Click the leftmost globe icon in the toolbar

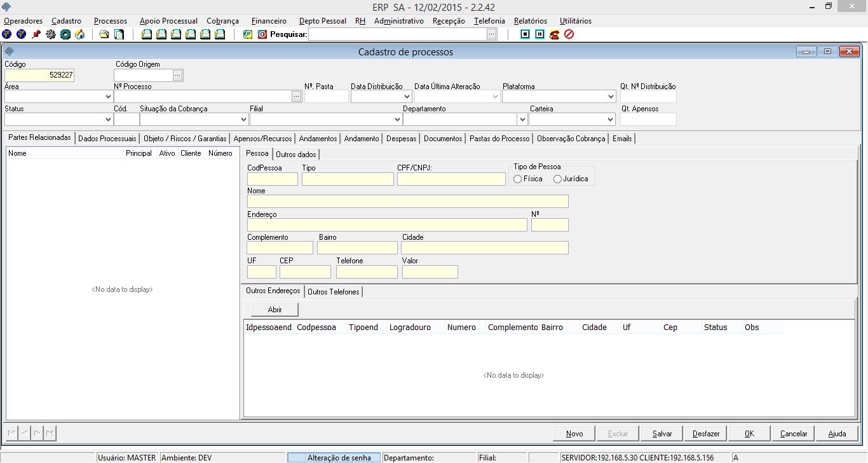pyautogui.click(x=7, y=34)
